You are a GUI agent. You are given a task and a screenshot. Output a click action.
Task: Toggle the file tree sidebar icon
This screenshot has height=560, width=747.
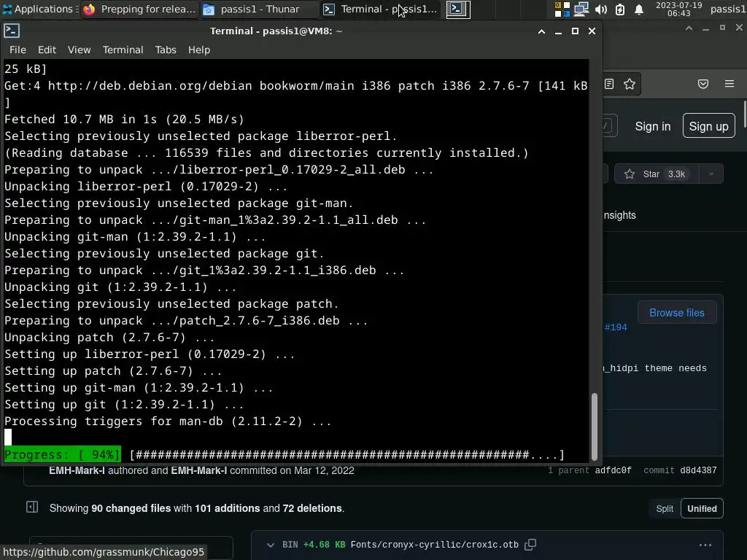(x=32, y=507)
